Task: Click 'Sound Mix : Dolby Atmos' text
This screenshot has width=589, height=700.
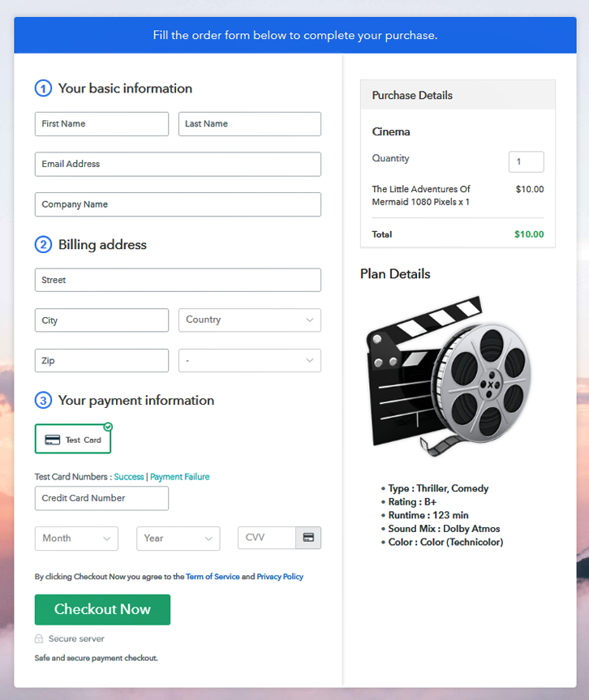Action: [444, 529]
